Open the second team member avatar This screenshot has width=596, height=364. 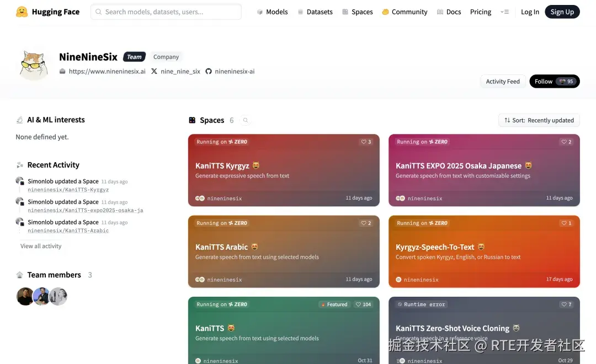pos(41,296)
